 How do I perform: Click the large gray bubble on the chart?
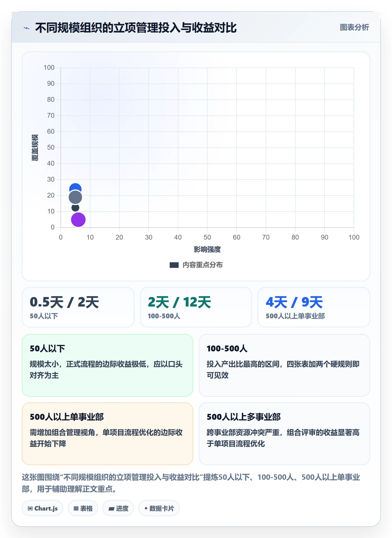tap(75, 197)
